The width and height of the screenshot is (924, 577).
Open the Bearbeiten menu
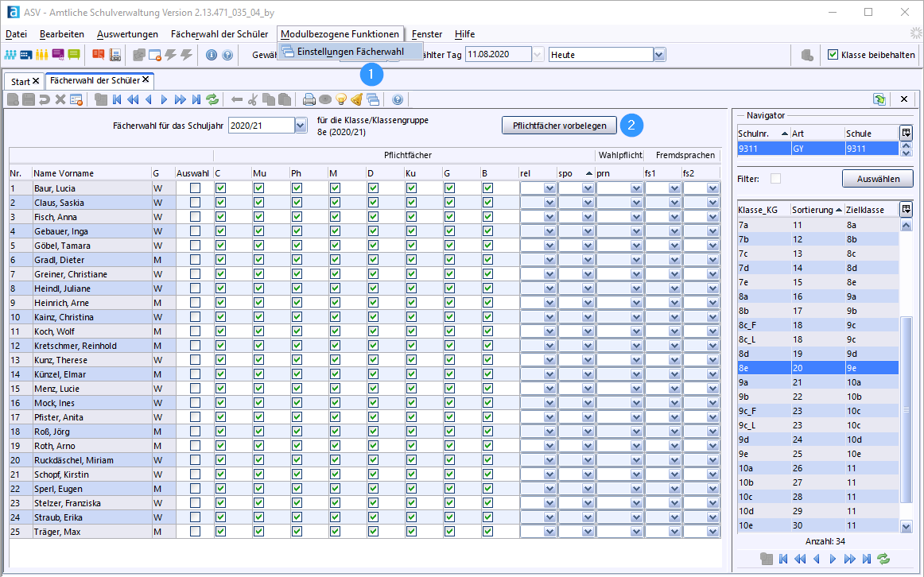tap(62, 34)
